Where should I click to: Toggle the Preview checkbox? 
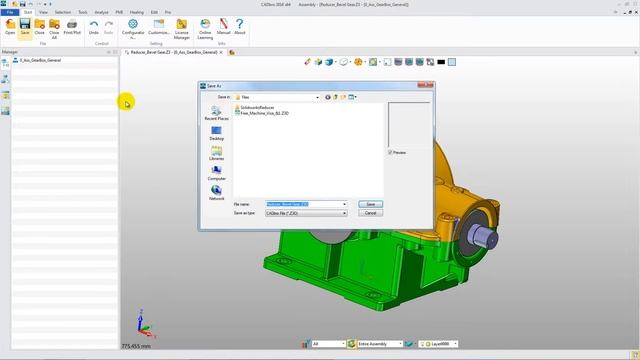point(390,152)
